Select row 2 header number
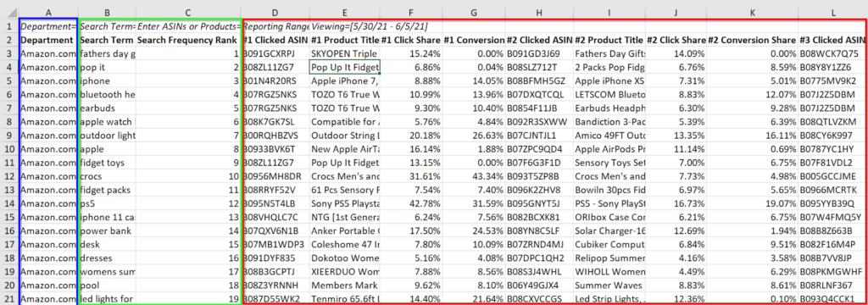The width and height of the screenshot is (868, 305). (x=9, y=40)
